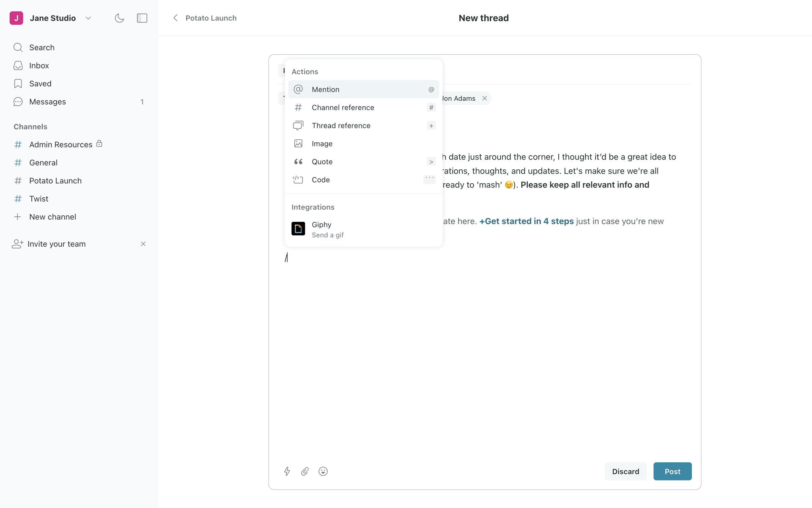Open the emoji picker
The image size is (812, 508).
pos(323,471)
